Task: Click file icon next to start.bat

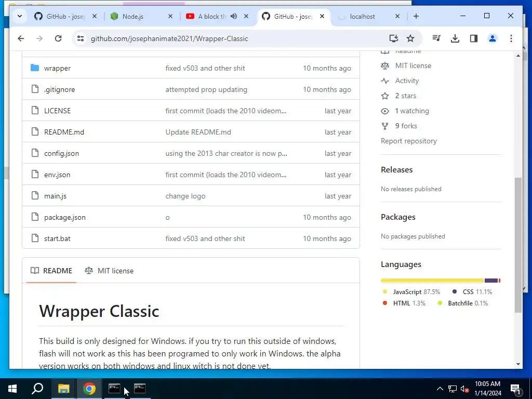Action: [35, 238]
